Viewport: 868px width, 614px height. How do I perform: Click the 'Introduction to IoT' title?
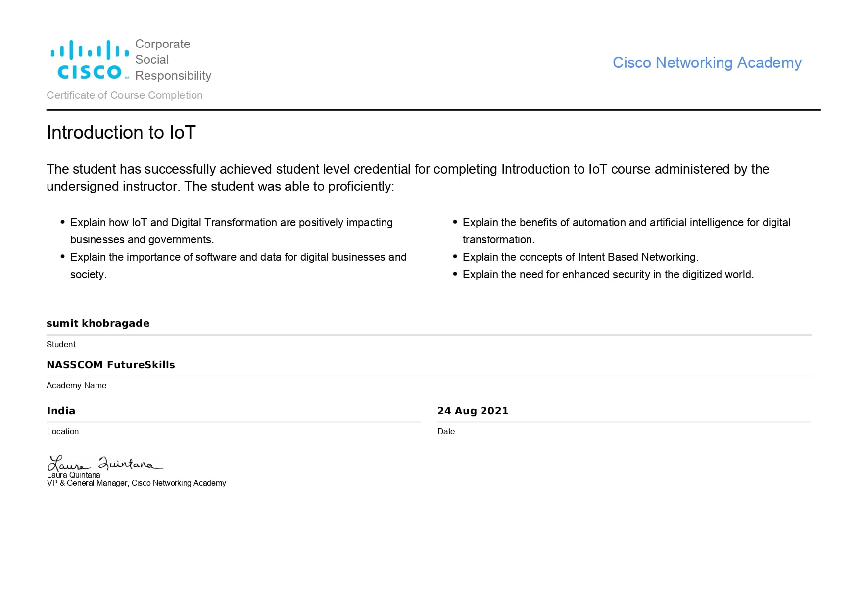121,132
